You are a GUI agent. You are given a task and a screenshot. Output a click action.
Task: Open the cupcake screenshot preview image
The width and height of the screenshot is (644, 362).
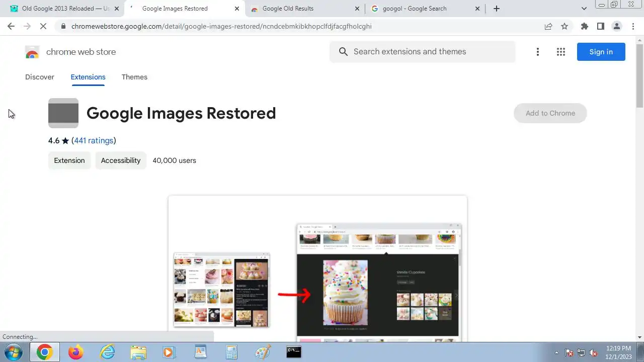317,269
